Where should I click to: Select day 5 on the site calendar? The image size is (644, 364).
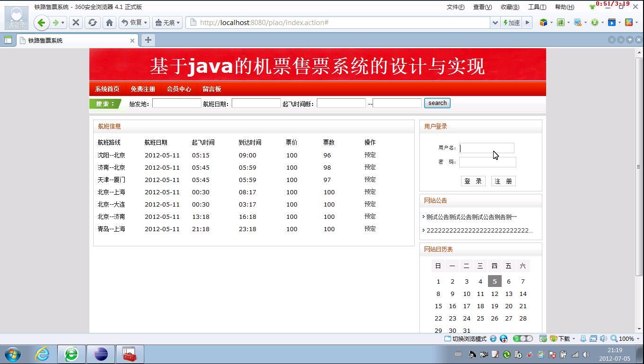click(x=495, y=281)
